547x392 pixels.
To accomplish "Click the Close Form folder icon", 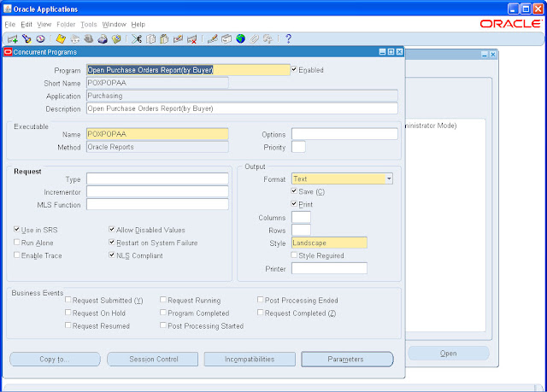I will click(116, 39).
